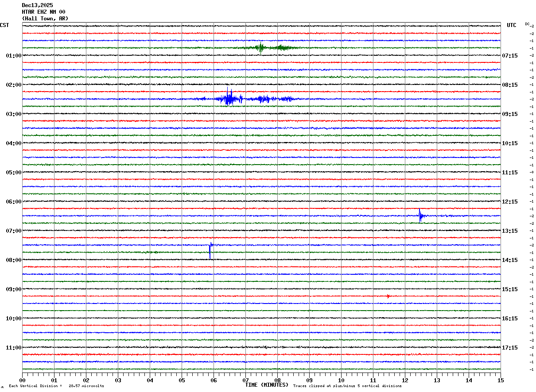Select the 11:00 CST time label

13,348
